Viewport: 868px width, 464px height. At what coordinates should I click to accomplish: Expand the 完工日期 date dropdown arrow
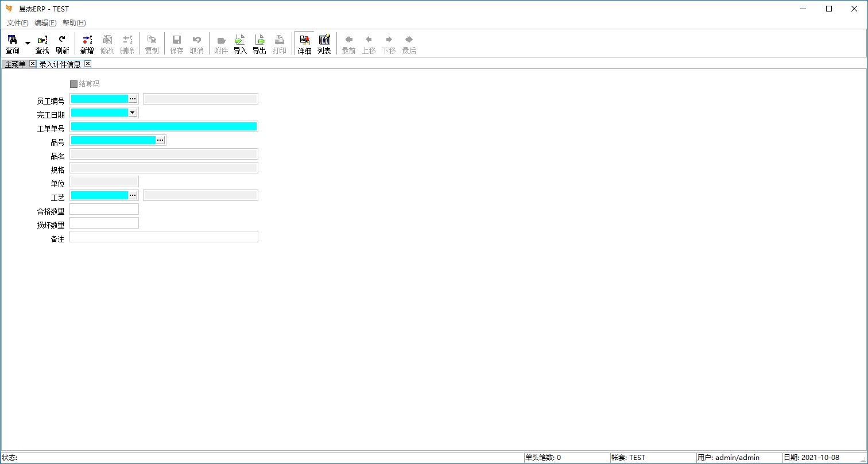tap(133, 113)
